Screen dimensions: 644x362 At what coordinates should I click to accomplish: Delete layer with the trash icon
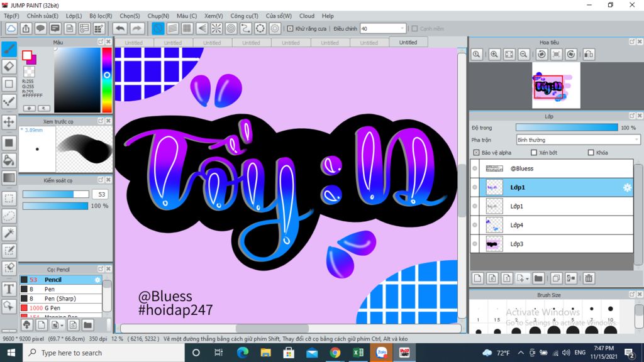[589, 278]
